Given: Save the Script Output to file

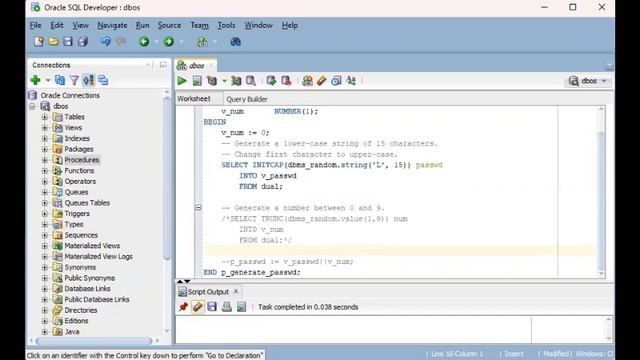Looking at the screenshot, I should click(212, 307).
